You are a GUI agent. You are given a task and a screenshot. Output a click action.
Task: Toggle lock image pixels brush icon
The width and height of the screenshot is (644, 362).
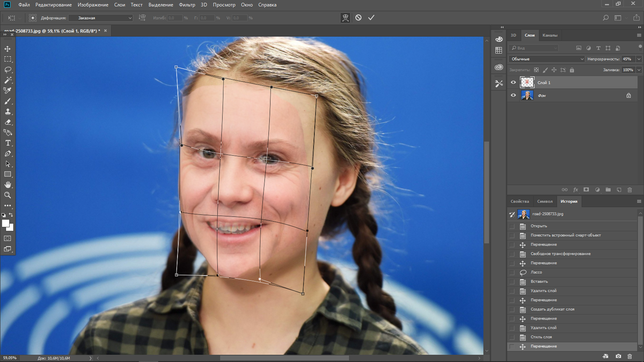(x=545, y=70)
